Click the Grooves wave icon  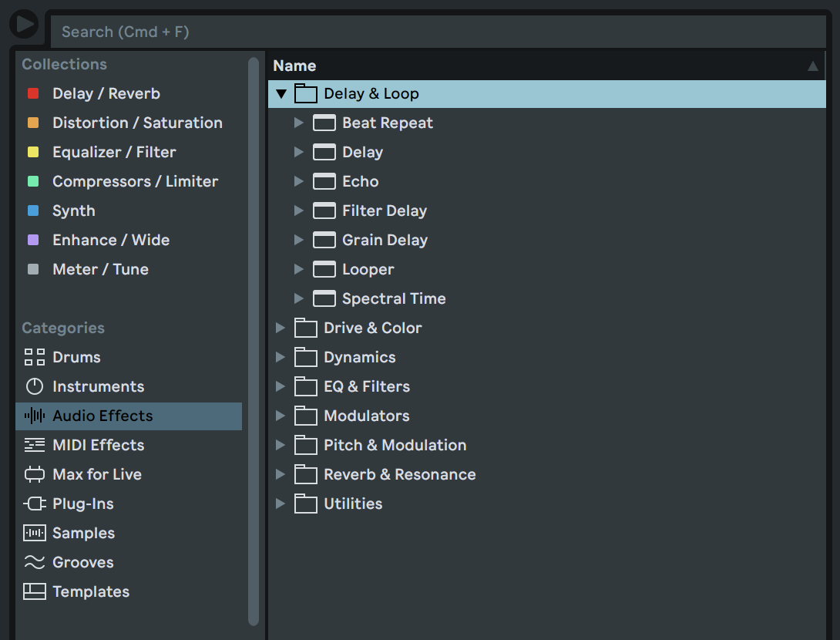pos(34,562)
